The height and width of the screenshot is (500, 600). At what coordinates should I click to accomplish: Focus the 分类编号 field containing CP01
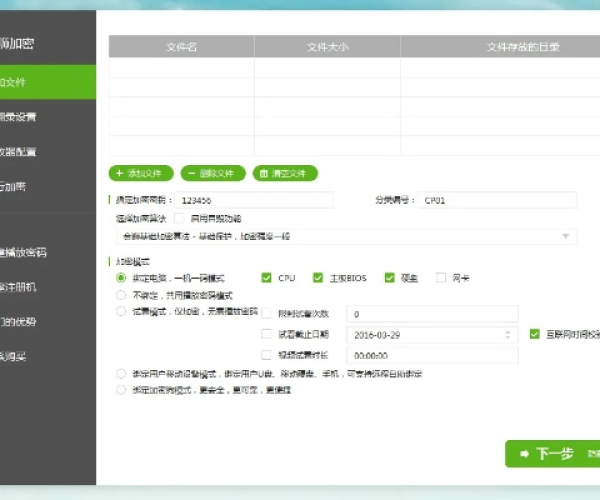click(497, 200)
